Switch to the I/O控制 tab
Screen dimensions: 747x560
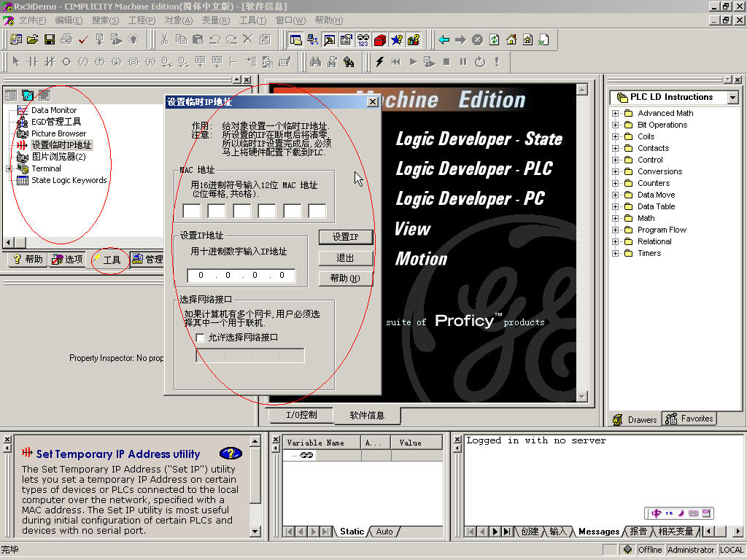301,415
